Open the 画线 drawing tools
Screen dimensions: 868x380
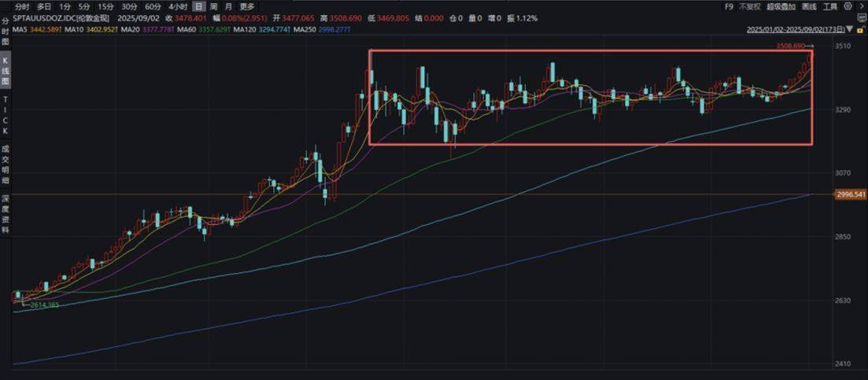[x=809, y=6]
